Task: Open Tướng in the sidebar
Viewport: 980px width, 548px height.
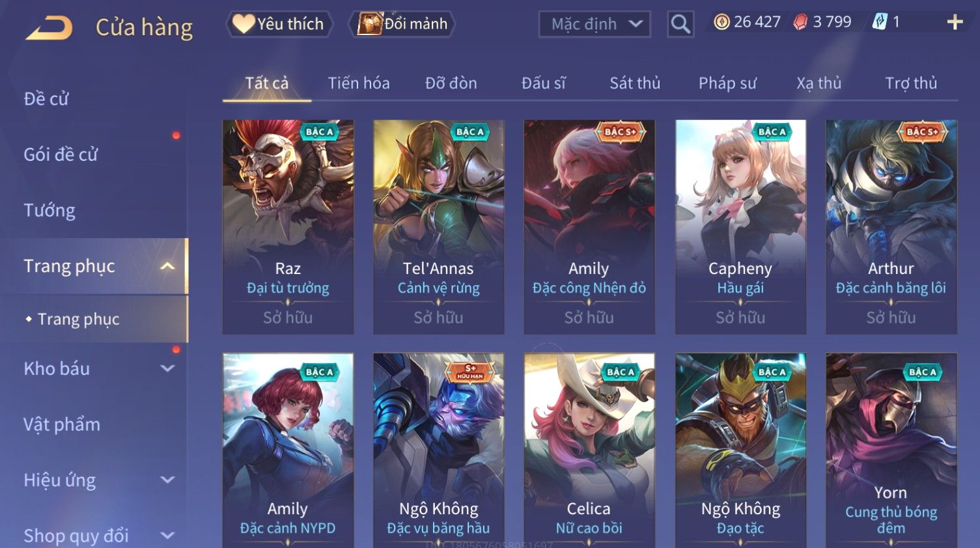Action: pos(49,210)
